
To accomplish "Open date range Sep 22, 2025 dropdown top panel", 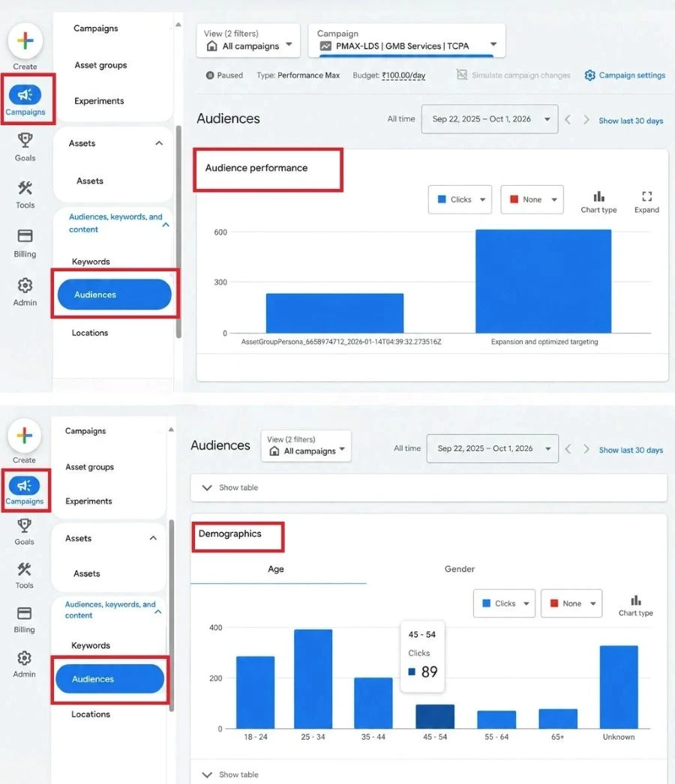I will pos(490,119).
